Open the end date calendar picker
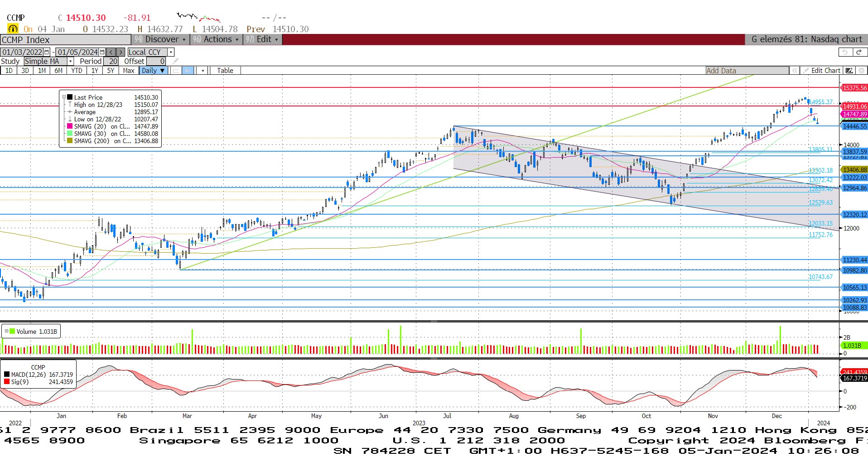The image size is (868, 476). click(x=102, y=52)
